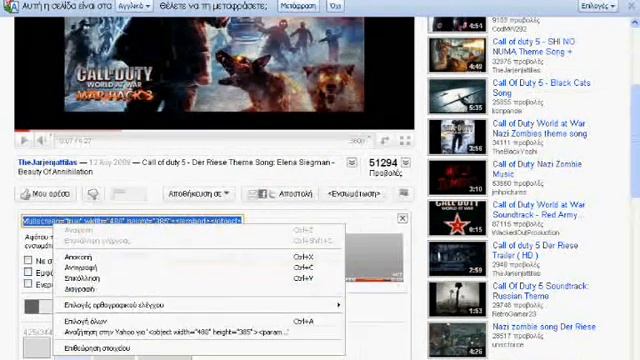
Task: Open Call Of Duty 5 Black Cats Song link
Action: point(541,88)
